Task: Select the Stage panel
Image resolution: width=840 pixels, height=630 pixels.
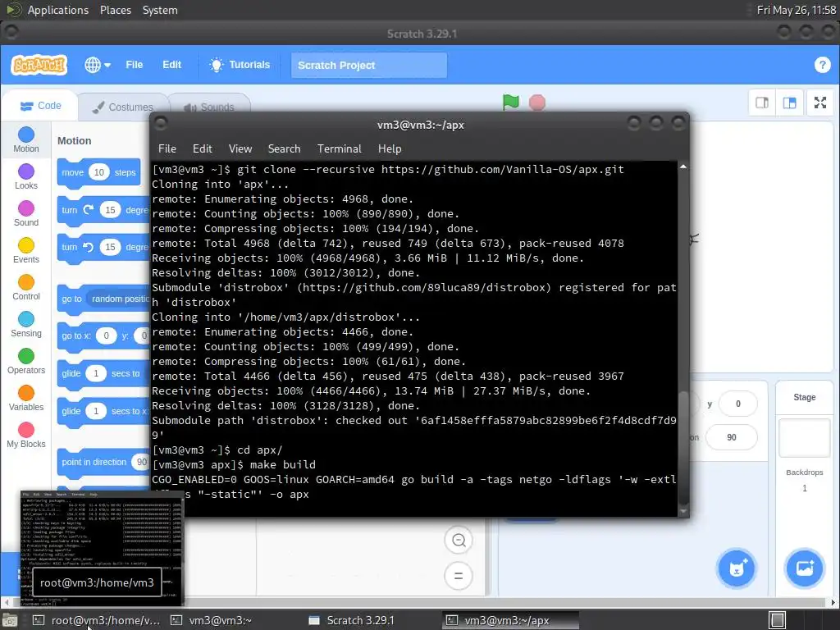Action: pos(804,397)
